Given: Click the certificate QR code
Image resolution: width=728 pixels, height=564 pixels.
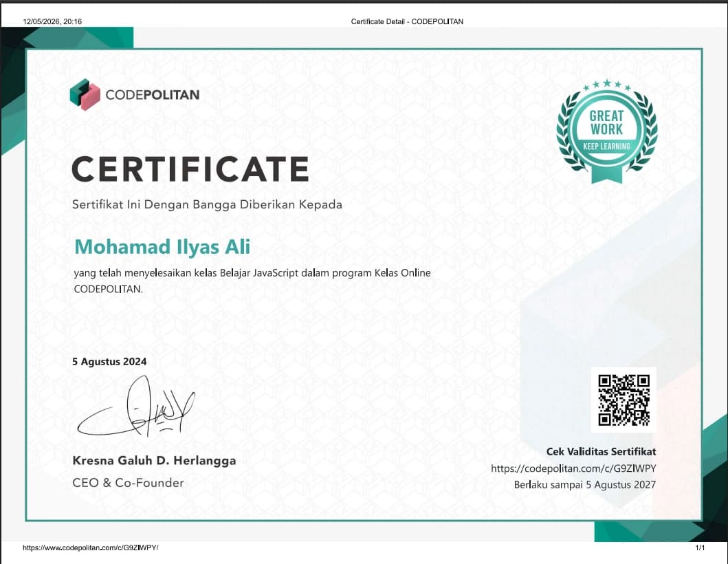Looking at the screenshot, I should [x=624, y=400].
